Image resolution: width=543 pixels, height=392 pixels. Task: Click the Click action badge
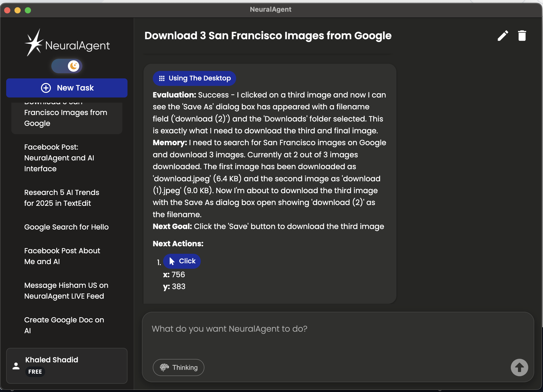coord(182,261)
